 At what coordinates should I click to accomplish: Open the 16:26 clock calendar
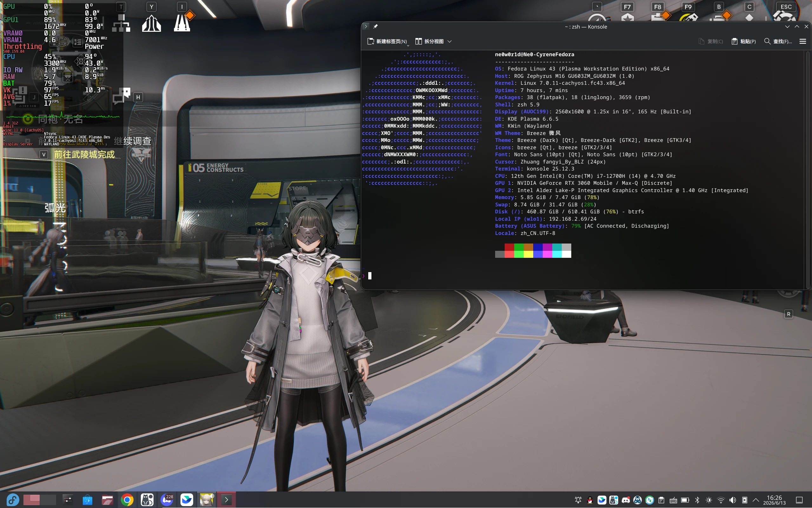(x=775, y=500)
